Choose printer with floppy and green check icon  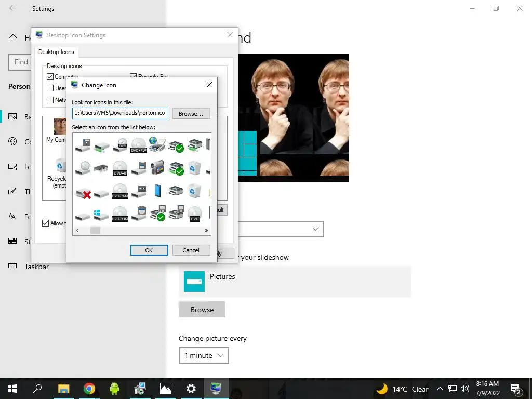point(157,214)
